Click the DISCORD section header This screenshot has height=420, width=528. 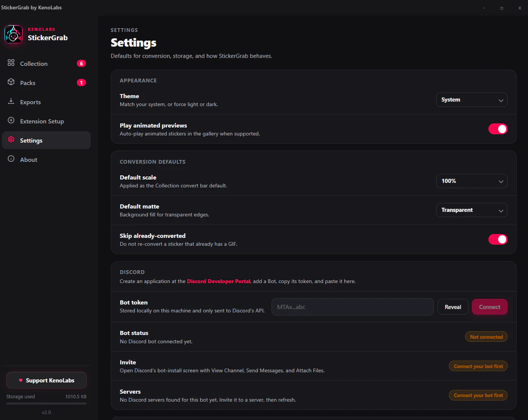(132, 272)
